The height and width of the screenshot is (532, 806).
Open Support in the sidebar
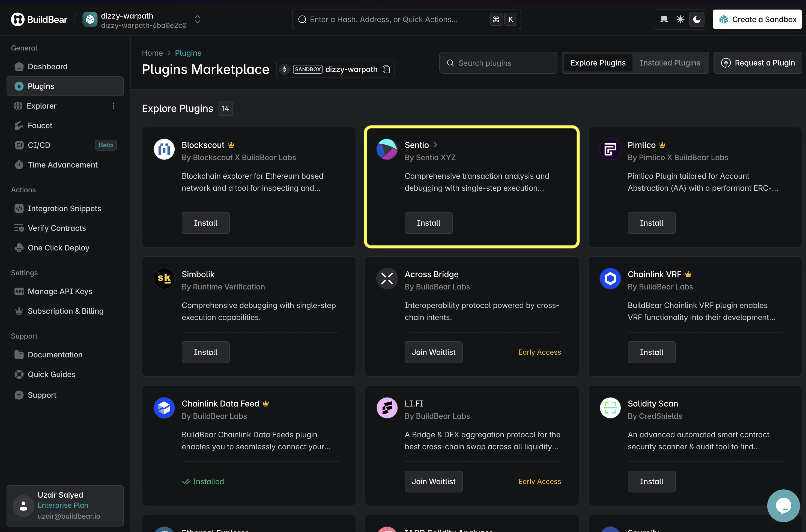[65, 395]
